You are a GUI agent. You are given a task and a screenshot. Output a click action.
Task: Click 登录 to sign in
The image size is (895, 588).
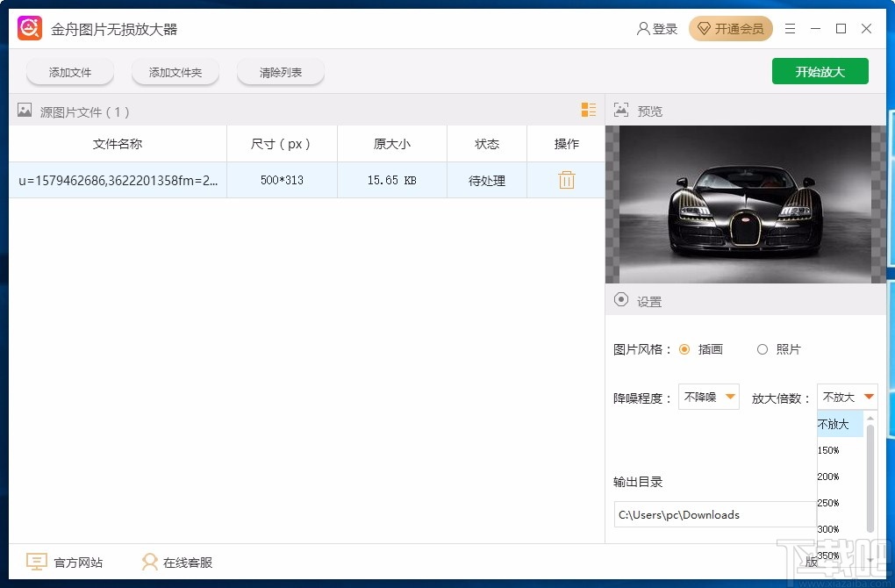tap(658, 27)
